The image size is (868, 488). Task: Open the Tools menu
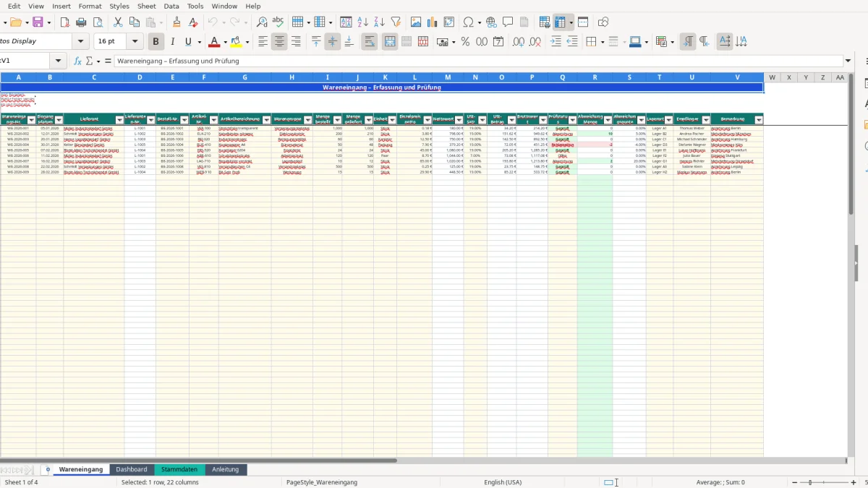195,6
